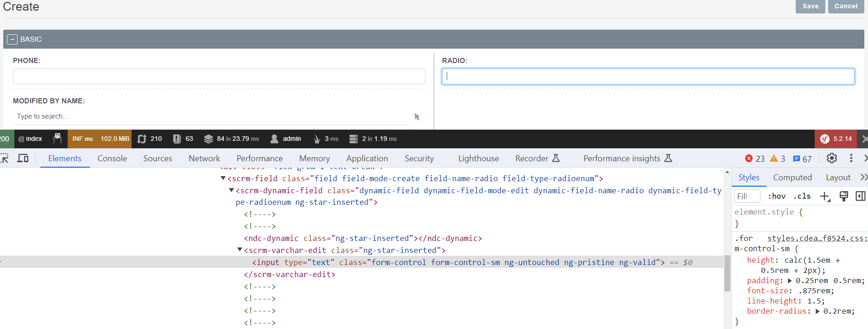
Task: Open the Memory tab
Action: point(315,158)
